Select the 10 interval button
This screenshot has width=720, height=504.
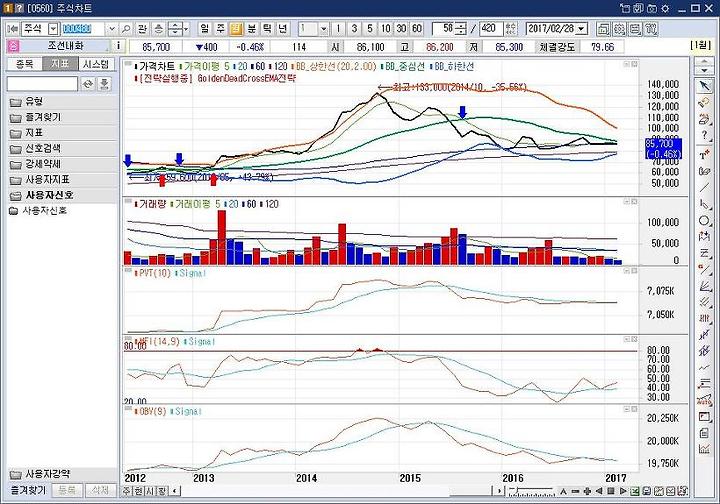[385, 29]
